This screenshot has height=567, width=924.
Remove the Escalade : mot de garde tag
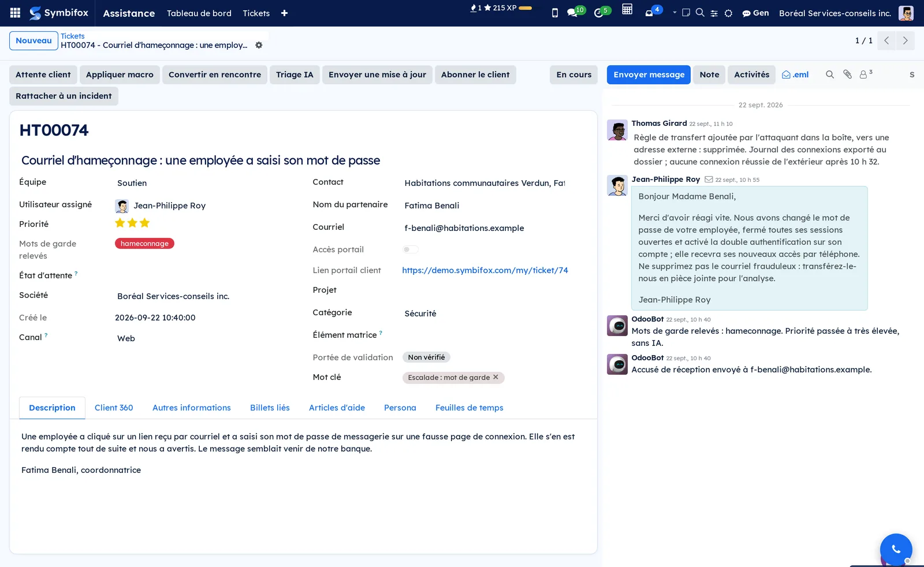(x=495, y=377)
